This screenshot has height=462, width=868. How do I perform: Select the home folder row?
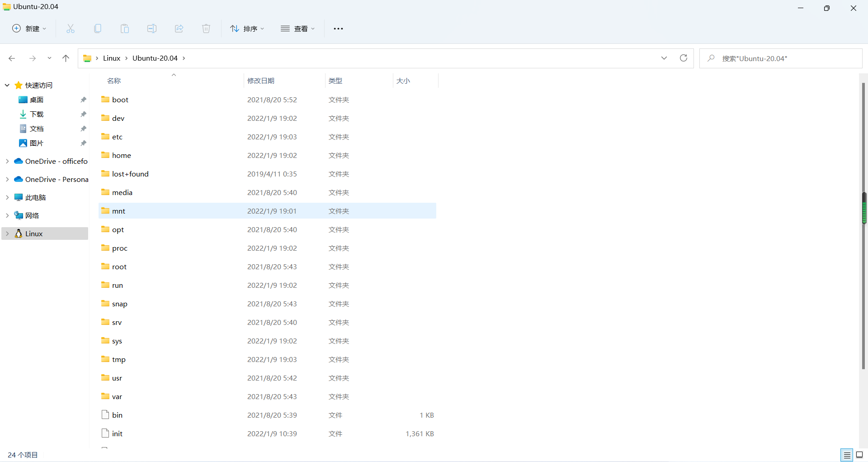click(x=267, y=155)
